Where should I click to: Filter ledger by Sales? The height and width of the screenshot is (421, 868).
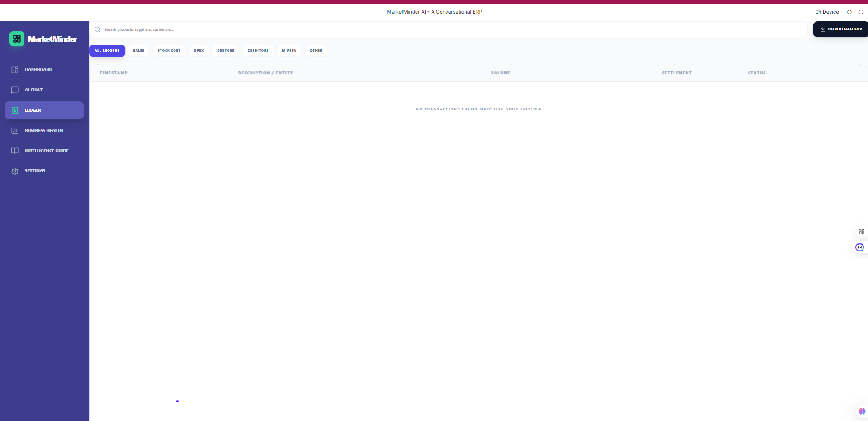(x=139, y=51)
